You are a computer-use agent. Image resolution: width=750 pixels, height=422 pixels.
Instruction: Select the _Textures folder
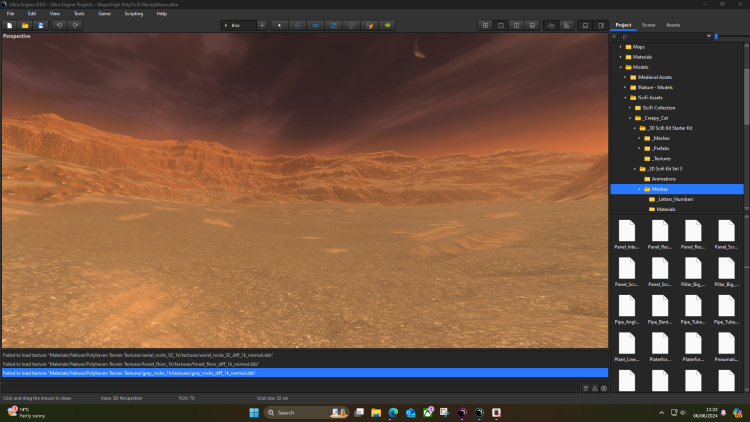coord(658,158)
